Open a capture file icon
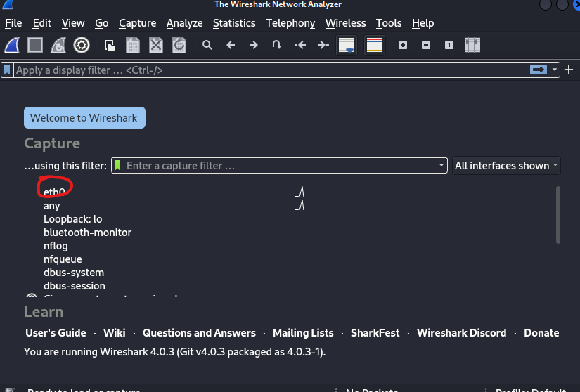The image size is (580, 392). click(x=110, y=46)
